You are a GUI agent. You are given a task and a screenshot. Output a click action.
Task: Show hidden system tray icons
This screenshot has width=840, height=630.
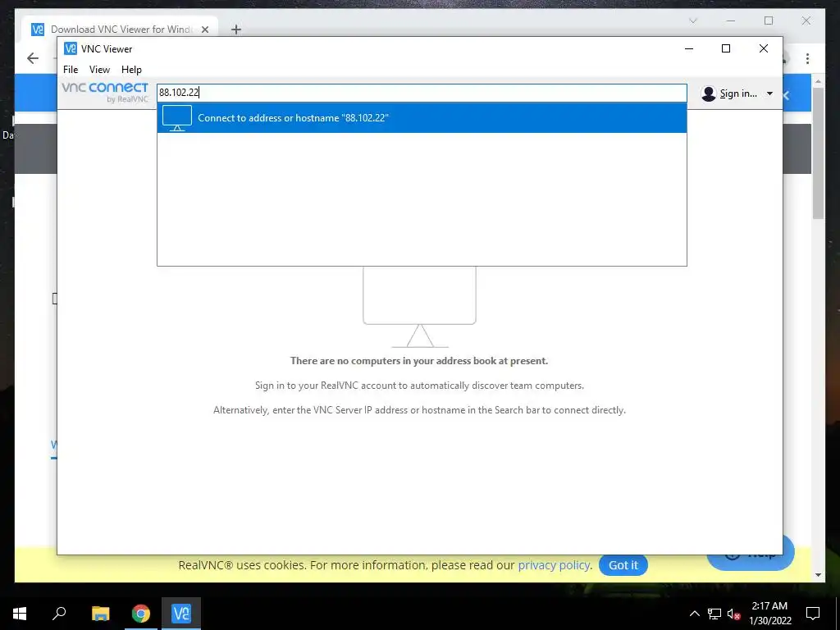(694, 614)
